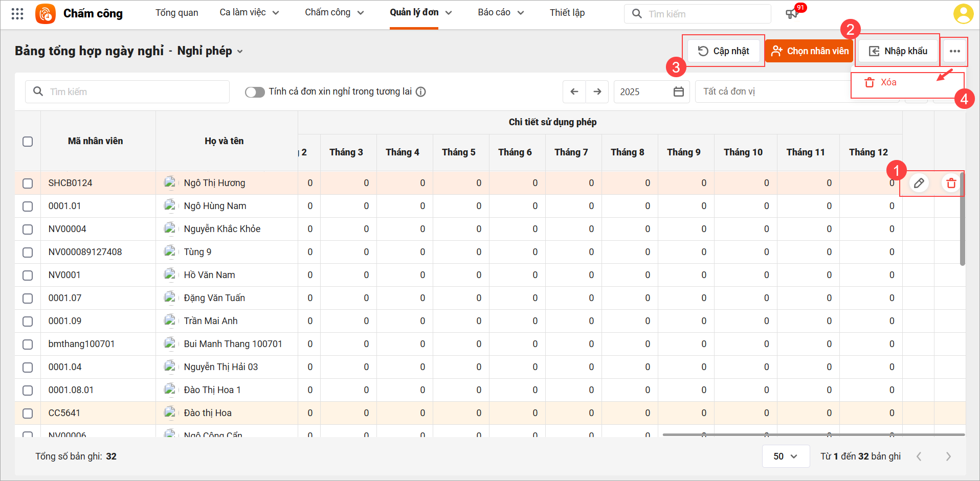The width and height of the screenshot is (980, 481).
Task: Click the trash delete icon in first row
Action: click(951, 183)
